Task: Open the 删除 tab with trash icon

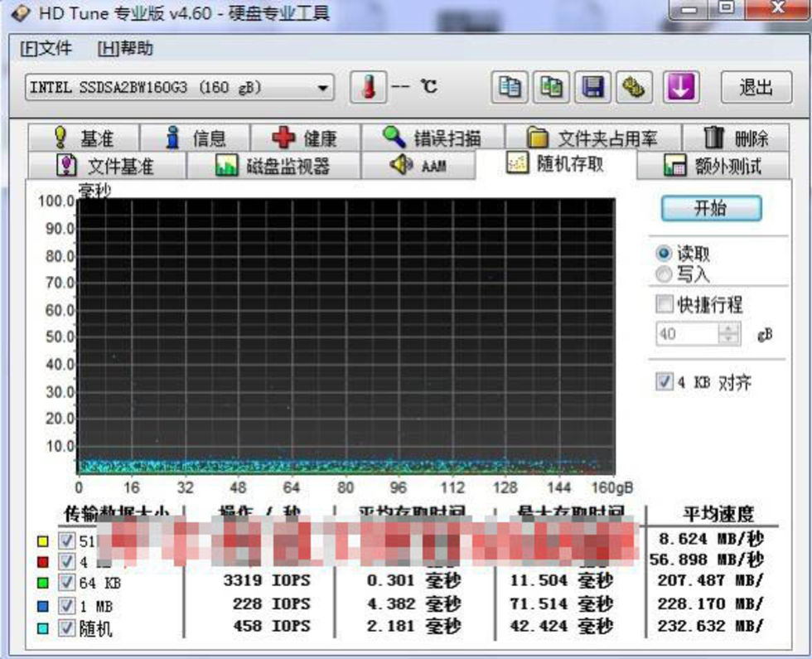Action: [736, 138]
